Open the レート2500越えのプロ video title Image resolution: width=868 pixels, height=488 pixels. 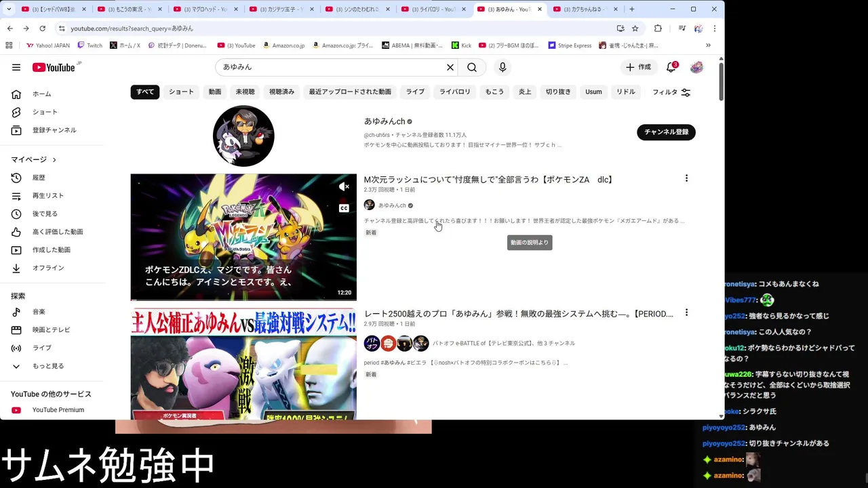pyautogui.click(x=519, y=314)
